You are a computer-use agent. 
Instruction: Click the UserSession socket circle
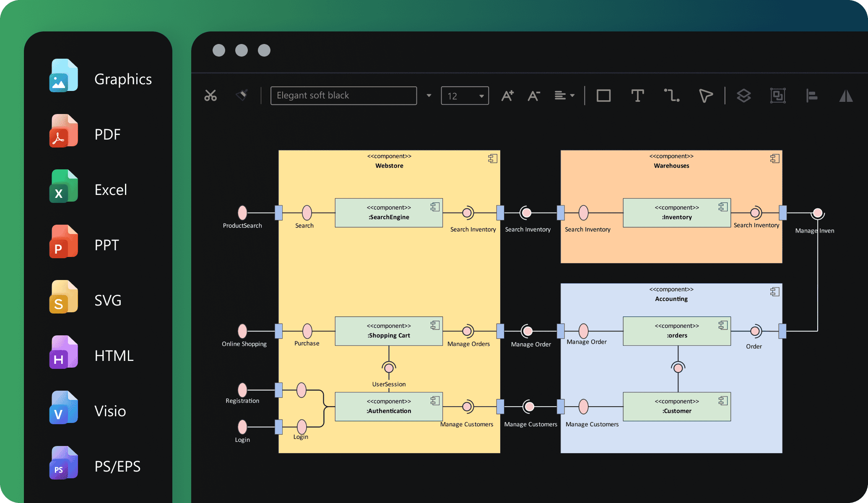click(389, 368)
